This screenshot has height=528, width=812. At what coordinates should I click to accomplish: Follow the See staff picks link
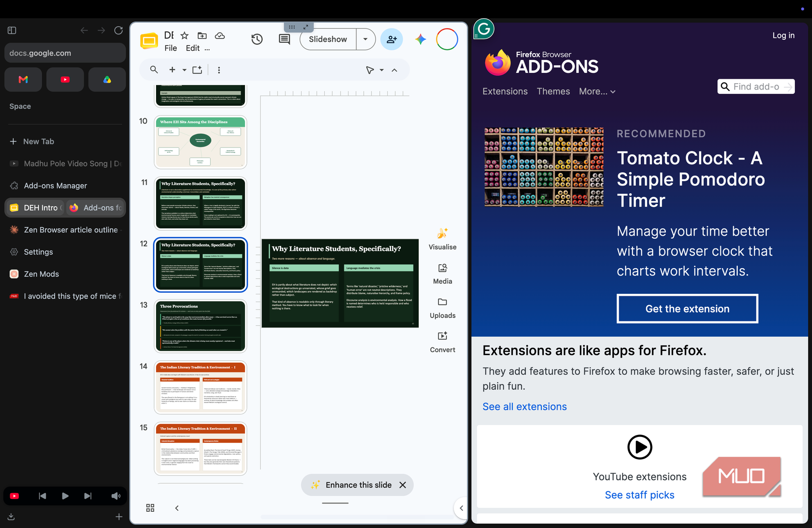[639, 495]
